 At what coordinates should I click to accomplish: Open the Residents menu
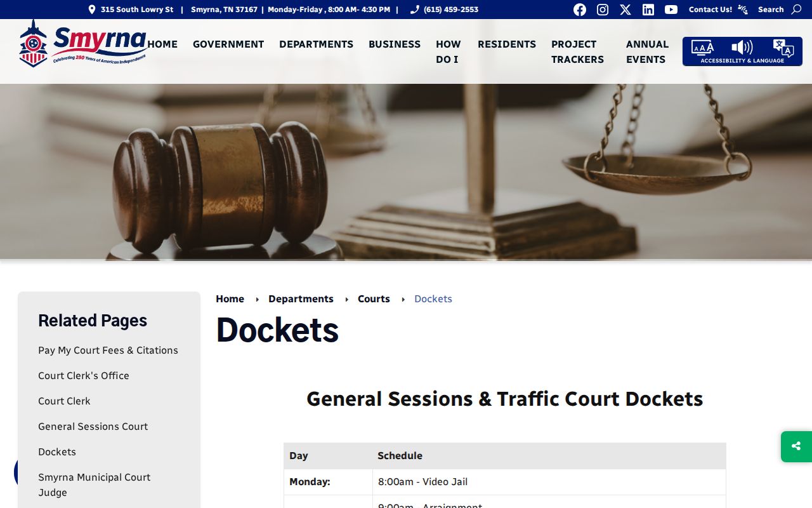tap(507, 44)
